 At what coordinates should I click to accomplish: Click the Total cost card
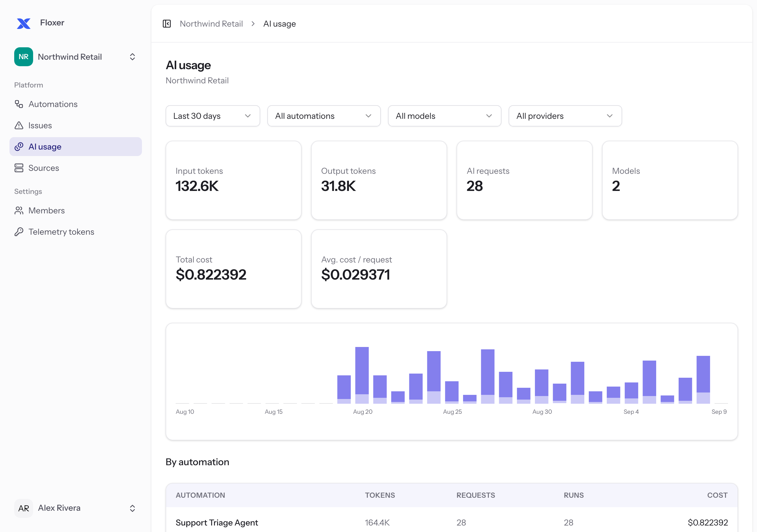coord(233,269)
